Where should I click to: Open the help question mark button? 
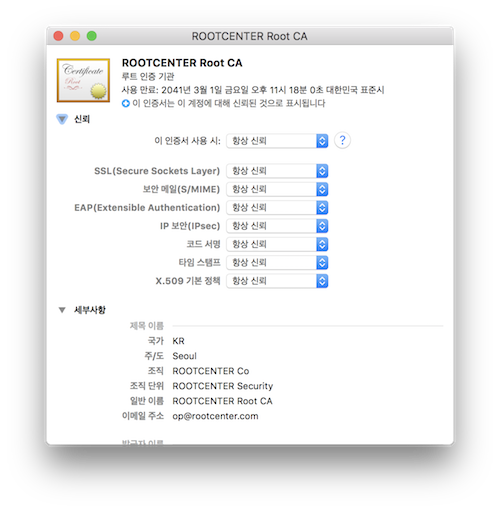tap(342, 140)
